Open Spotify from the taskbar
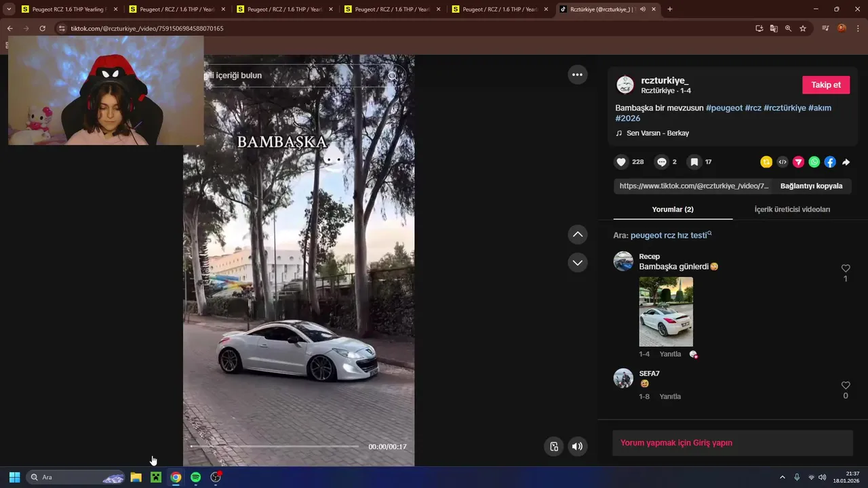The height and width of the screenshot is (488, 868). pyautogui.click(x=195, y=477)
